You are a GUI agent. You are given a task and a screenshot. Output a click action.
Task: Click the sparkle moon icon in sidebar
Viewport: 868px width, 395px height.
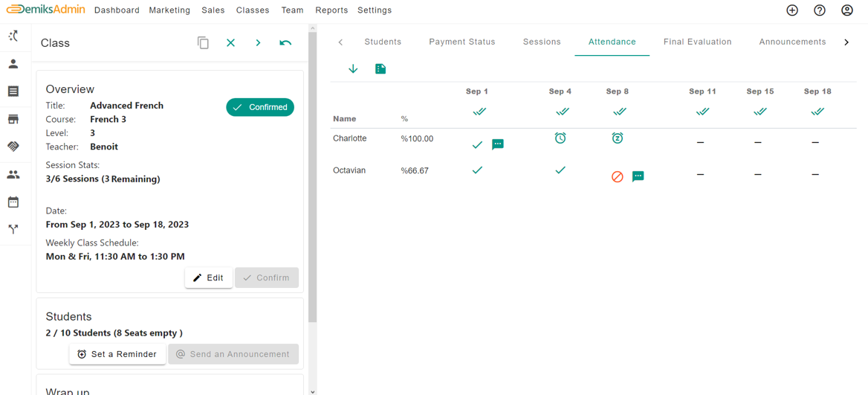[x=13, y=36]
